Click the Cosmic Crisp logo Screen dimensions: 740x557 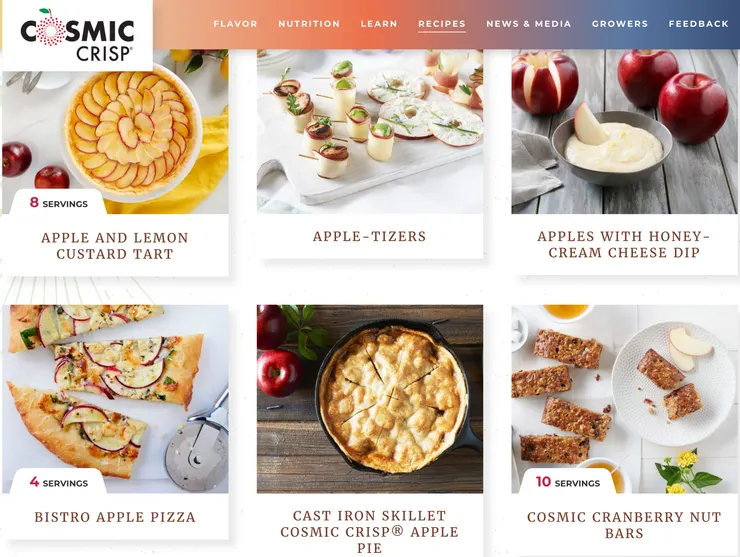tap(77, 34)
